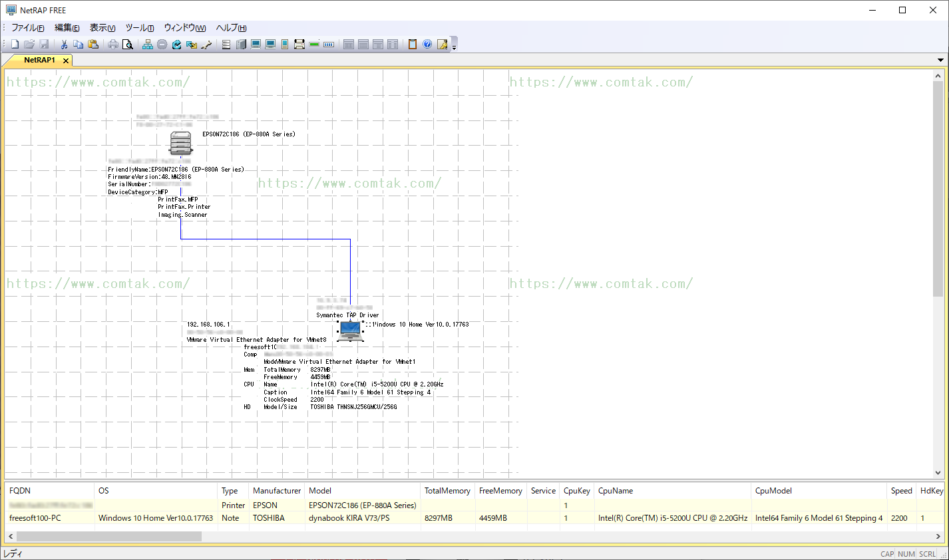Open the ウィンドウ(W) menu

tap(185, 28)
